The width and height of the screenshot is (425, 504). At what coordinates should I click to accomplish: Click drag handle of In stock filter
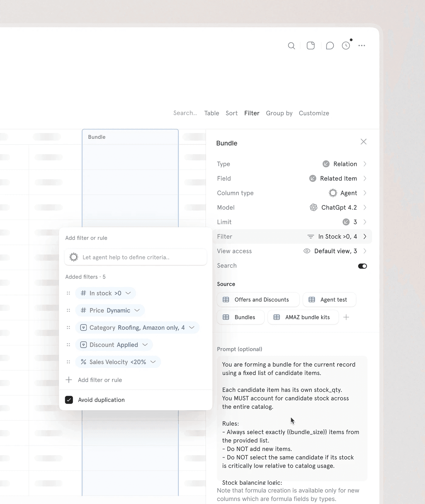pos(68,293)
